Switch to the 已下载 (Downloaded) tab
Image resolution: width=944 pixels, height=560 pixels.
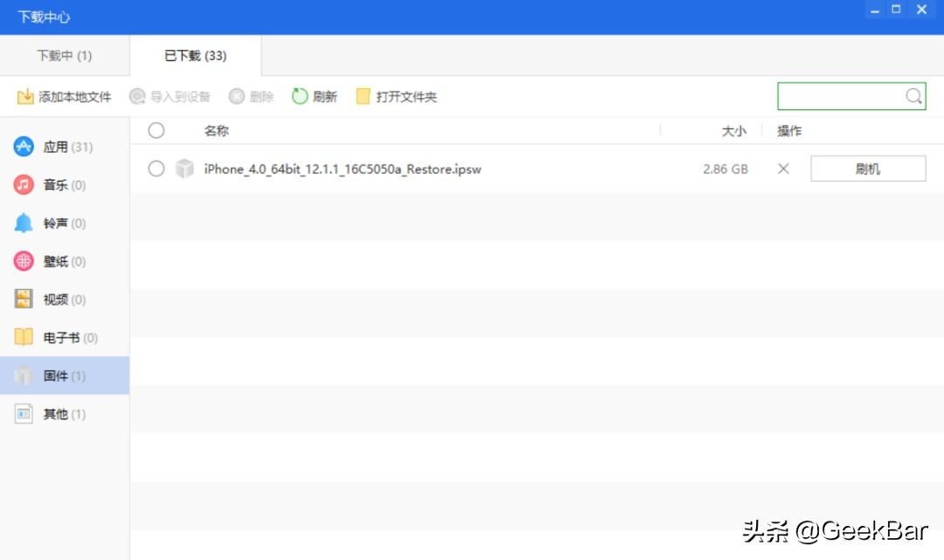click(194, 54)
